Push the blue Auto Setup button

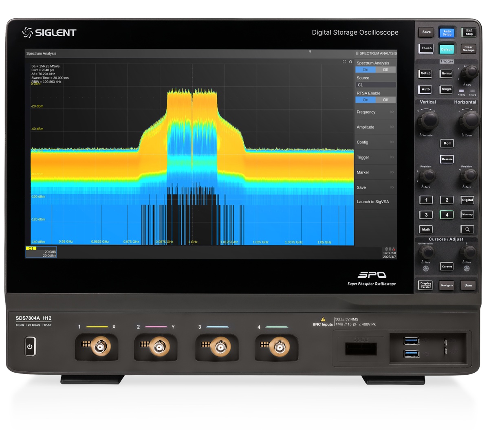(x=447, y=33)
